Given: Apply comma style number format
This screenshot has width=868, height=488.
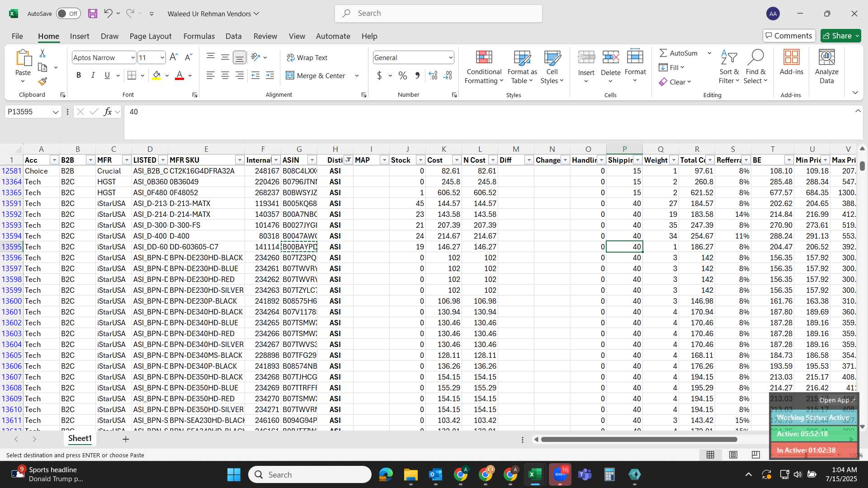Looking at the screenshot, I should [x=417, y=75].
